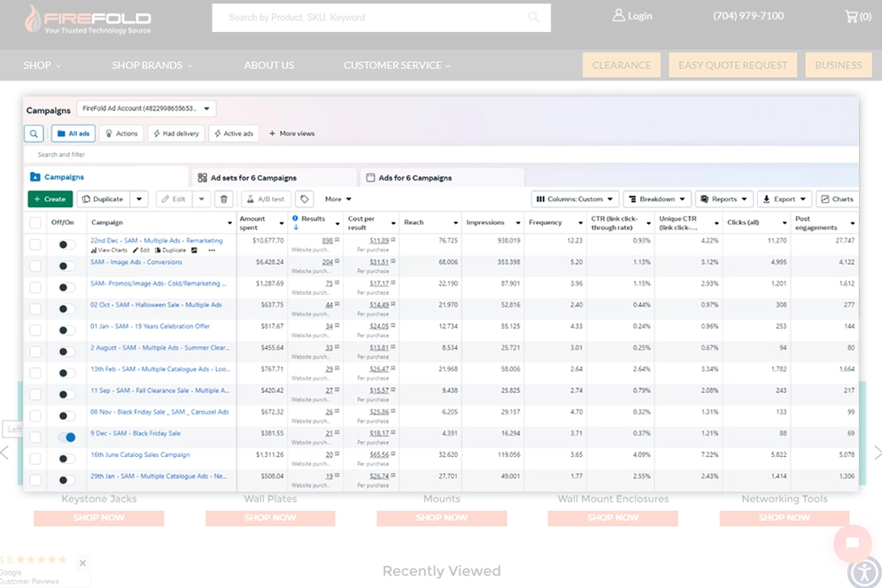Toggle the 16th June Catalog Sales switch
The width and height of the screenshot is (882, 588).
pyautogui.click(x=66, y=459)
